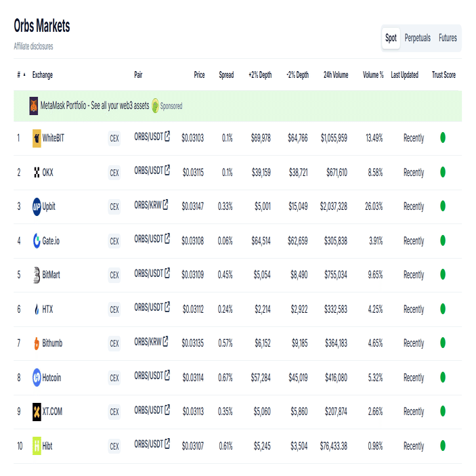Open Upbit ORBS/KRW pair external link
The image size is (476, 476).
[x=165, y=204]
